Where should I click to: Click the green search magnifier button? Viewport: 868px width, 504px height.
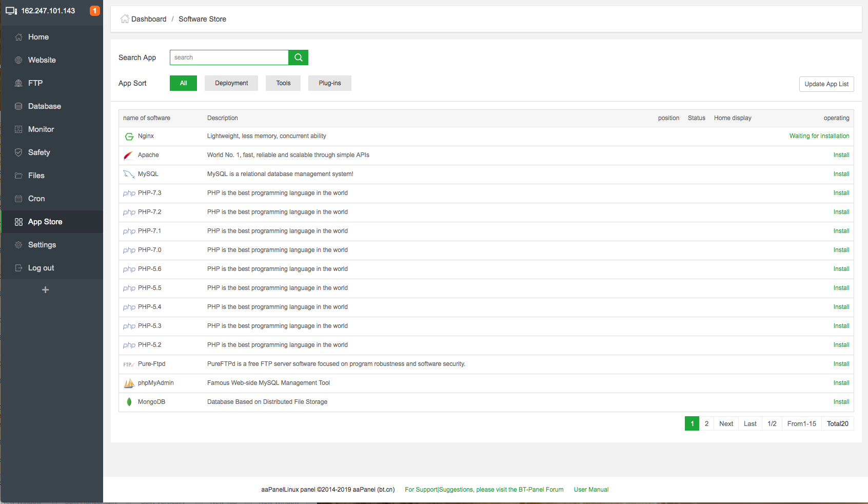[x=298, y=57]
